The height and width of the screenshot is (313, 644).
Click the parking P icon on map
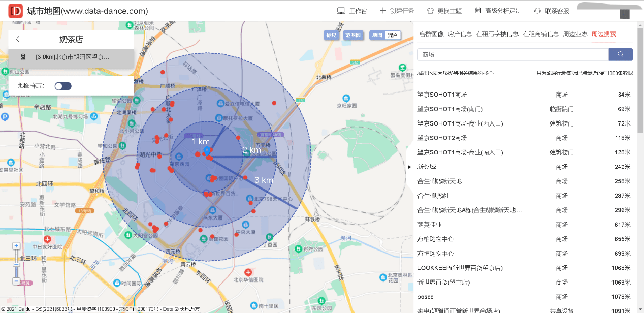click(x=5, y=117)
